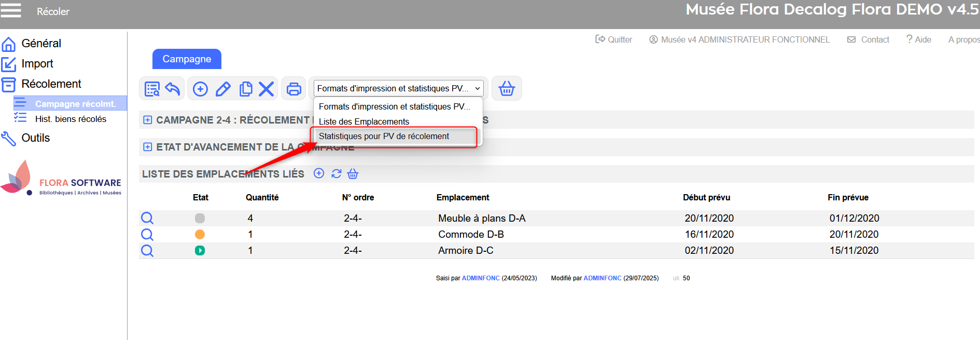The height and width of the screenshot is (340, 980).
Task: Select Statistiques pour PV de récolement
Action: [x=384, y=137]
